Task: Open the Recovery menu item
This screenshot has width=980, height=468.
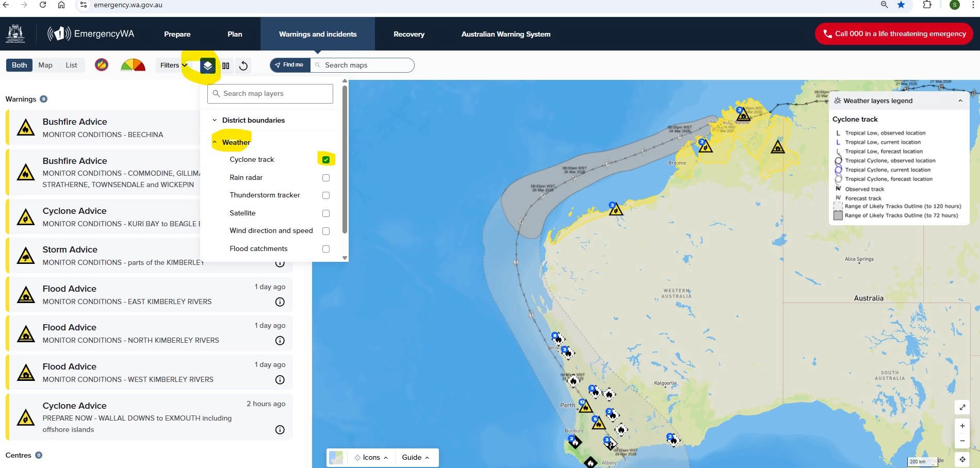Action: click(409, 34)
